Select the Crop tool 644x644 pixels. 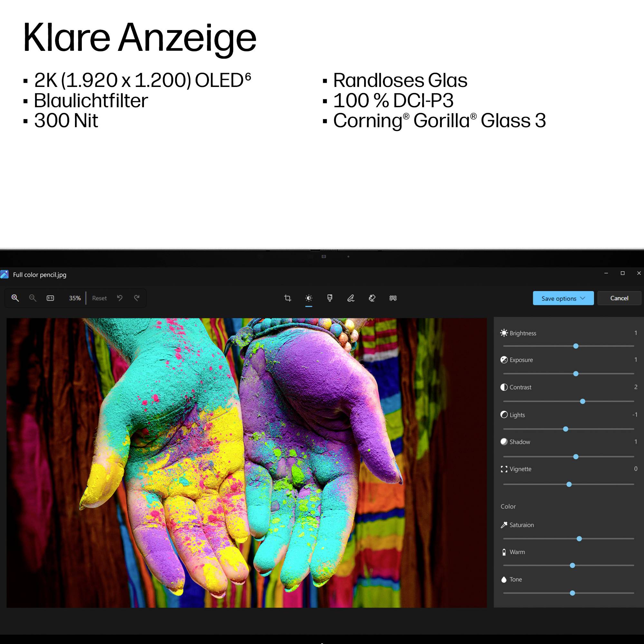(x=288, y=298)
